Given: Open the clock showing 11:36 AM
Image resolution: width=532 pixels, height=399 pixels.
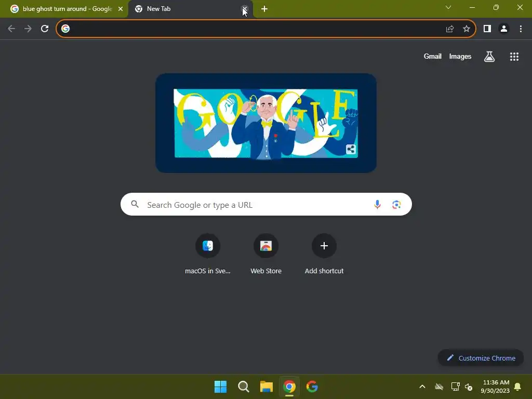Looking at the screenshot, I should (x=495, y=387).
